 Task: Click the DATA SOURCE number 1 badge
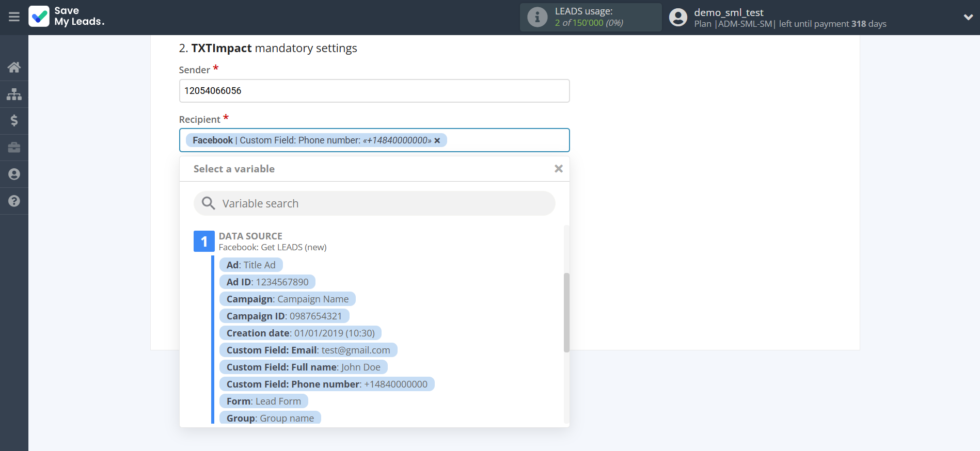point(204,241)
